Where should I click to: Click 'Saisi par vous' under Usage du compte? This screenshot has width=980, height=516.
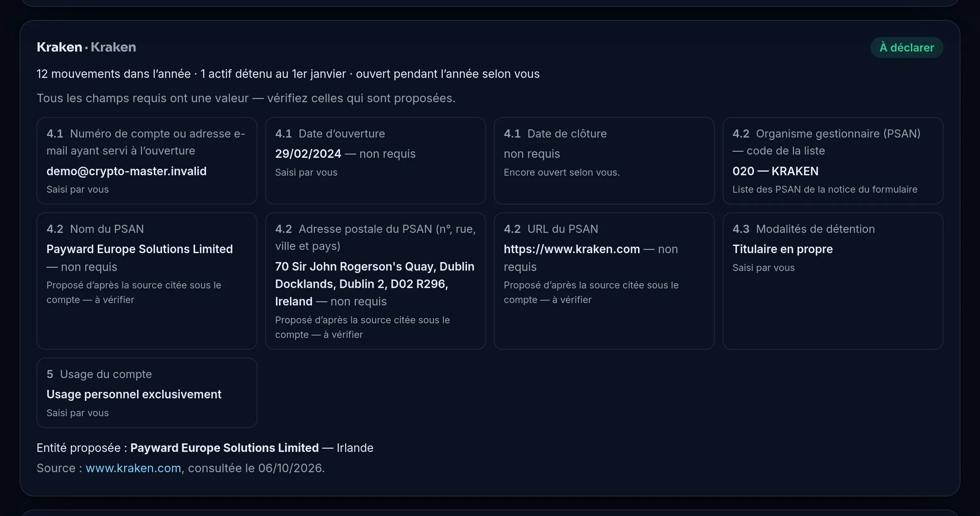77,413
